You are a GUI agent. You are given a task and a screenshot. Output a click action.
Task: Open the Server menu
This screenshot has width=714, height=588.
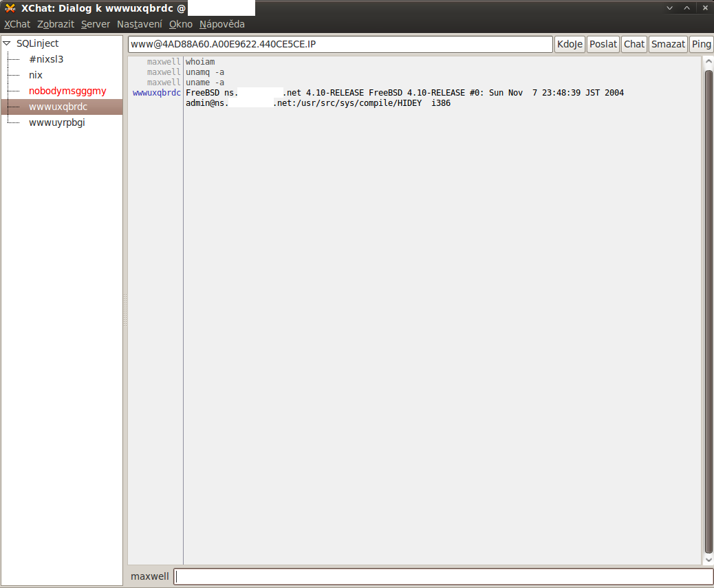point(95,24)
